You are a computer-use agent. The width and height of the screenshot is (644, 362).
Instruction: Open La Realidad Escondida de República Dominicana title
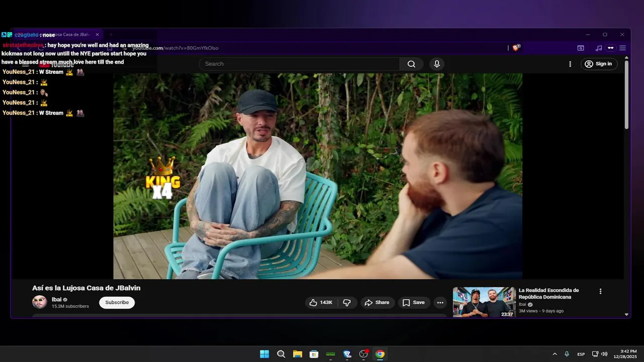pyautogui.click(x=549, y=294)
